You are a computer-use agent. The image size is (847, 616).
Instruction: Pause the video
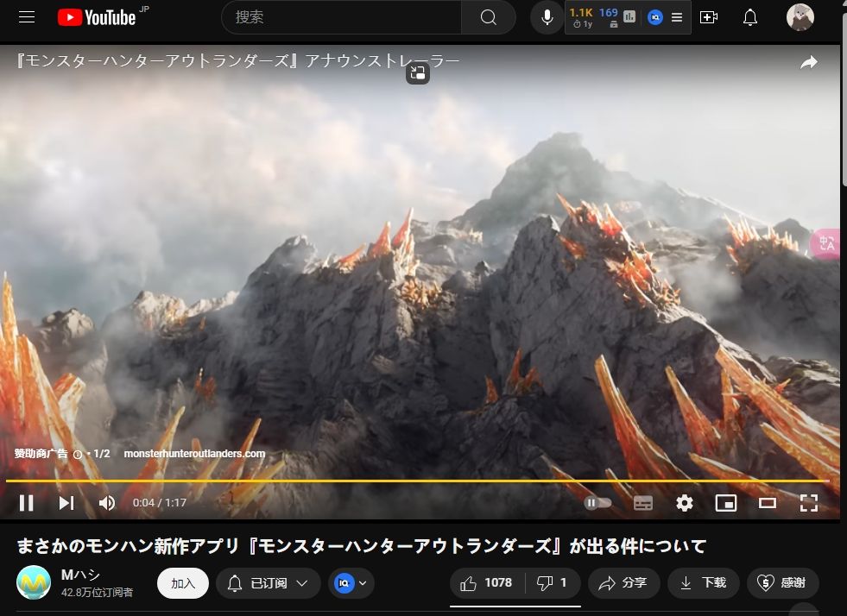[x=27, y=503]
